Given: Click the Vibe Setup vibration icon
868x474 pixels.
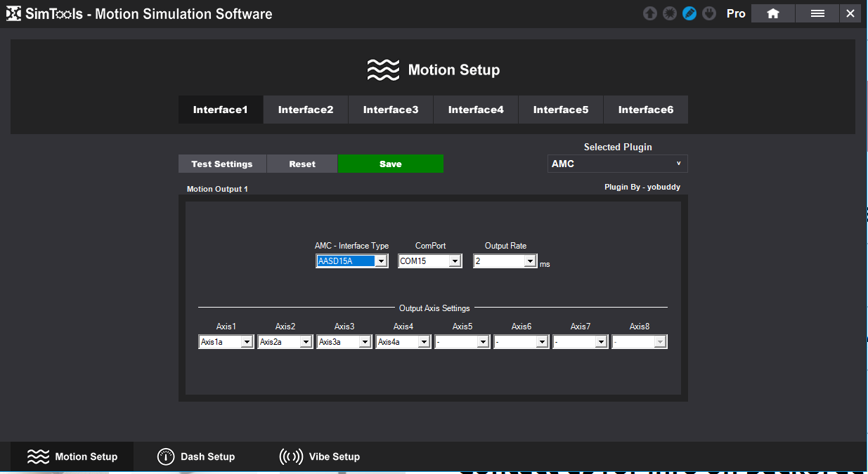Looking at the screenshot, I should pos(291,456).
